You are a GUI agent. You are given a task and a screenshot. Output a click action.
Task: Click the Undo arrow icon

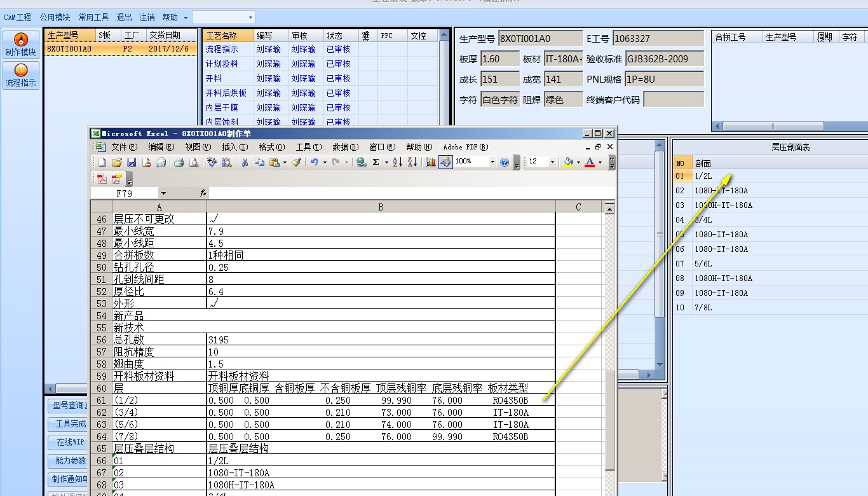pos(314,162)
